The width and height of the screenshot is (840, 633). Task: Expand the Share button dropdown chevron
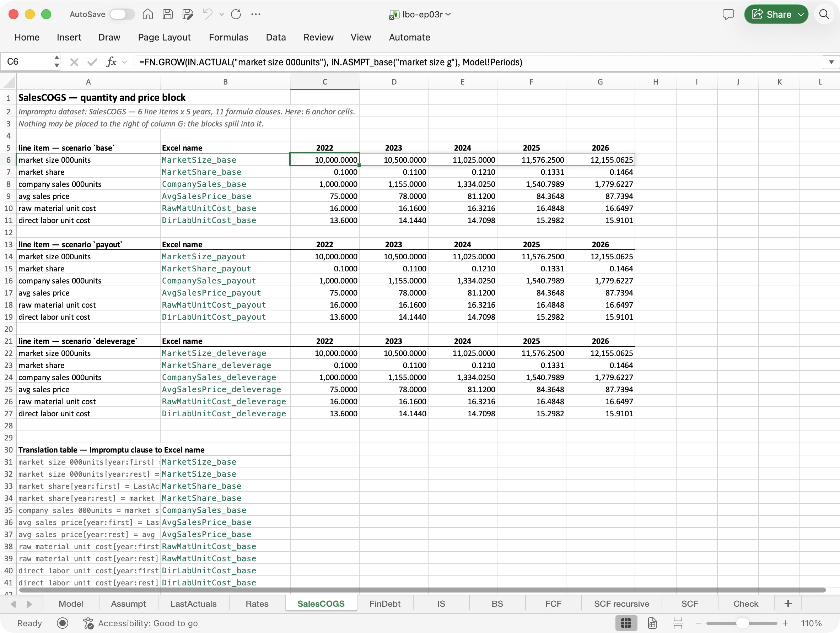[801, 15]
